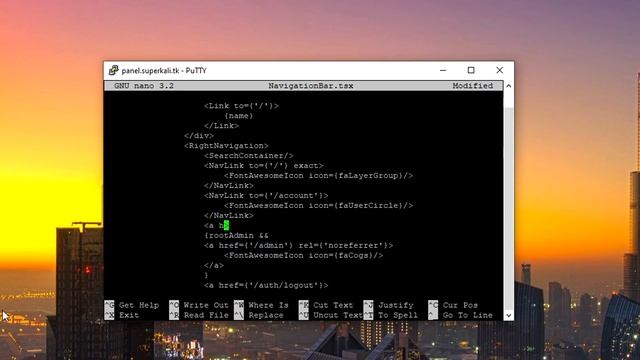Click the ^O Write Out shortcut
This screenshot has height=360, width=640.
click(x=199, y=305)
